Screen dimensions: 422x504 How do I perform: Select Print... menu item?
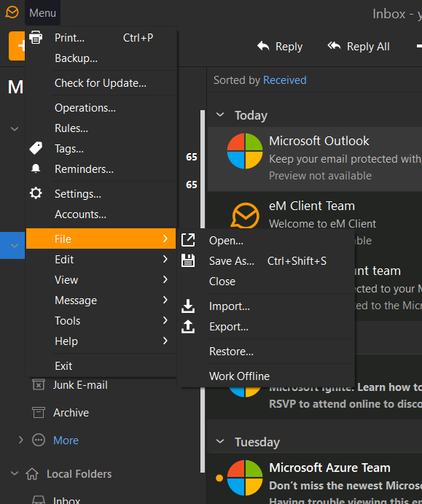click(101, 38)
